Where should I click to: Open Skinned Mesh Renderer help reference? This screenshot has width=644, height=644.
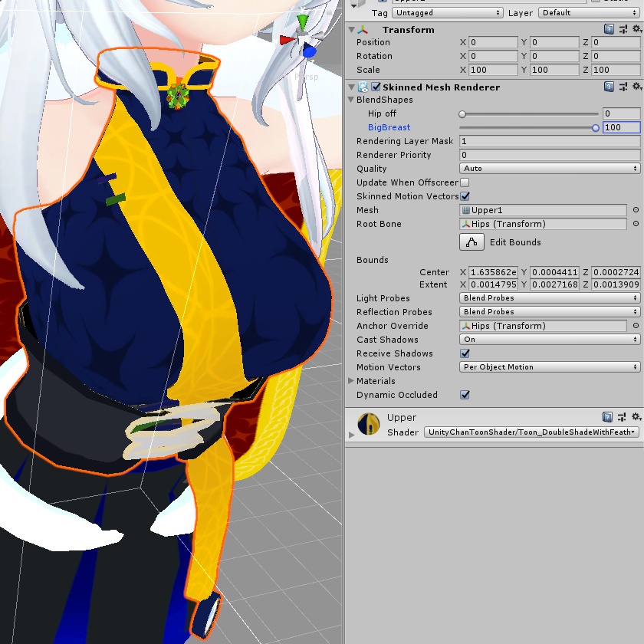pyautogui.click(x=609, y=87)
